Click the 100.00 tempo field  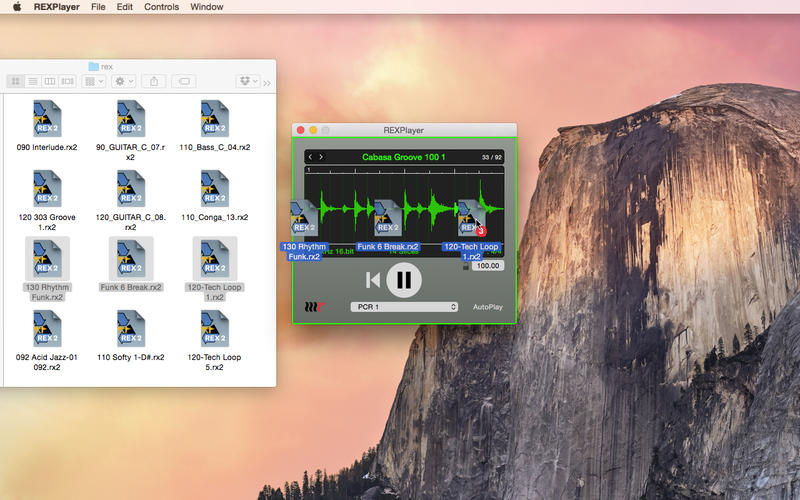(x=488, y=266)
